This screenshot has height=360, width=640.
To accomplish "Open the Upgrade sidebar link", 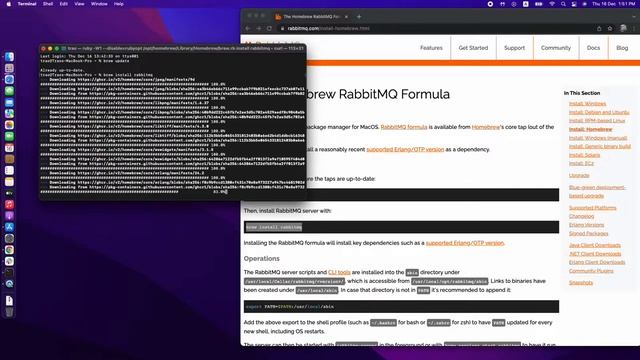I will tap(579, 176).
